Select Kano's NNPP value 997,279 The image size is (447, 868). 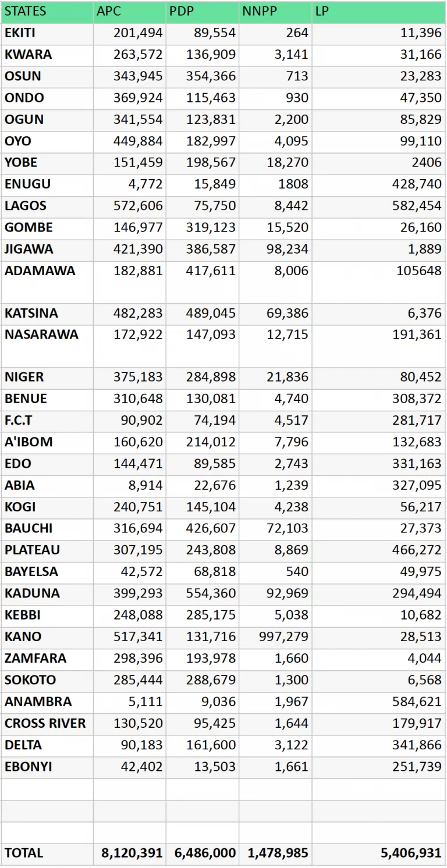(x=275, y=636)
